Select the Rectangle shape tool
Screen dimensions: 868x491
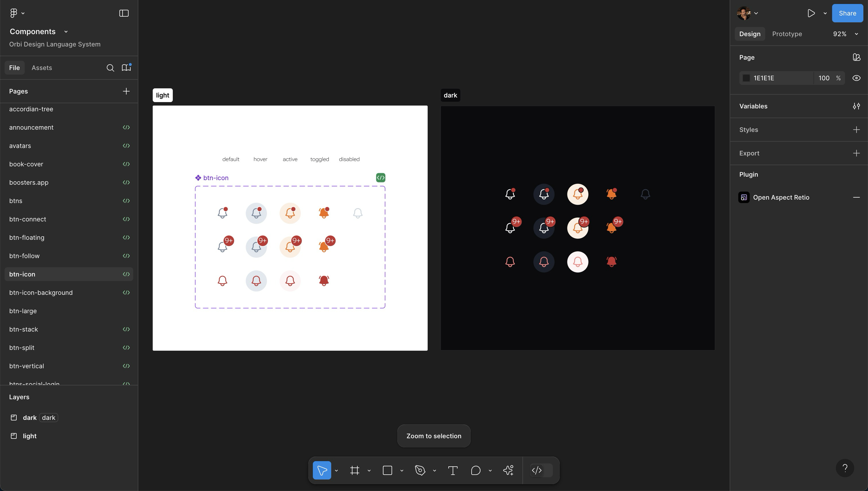[387, 470]
